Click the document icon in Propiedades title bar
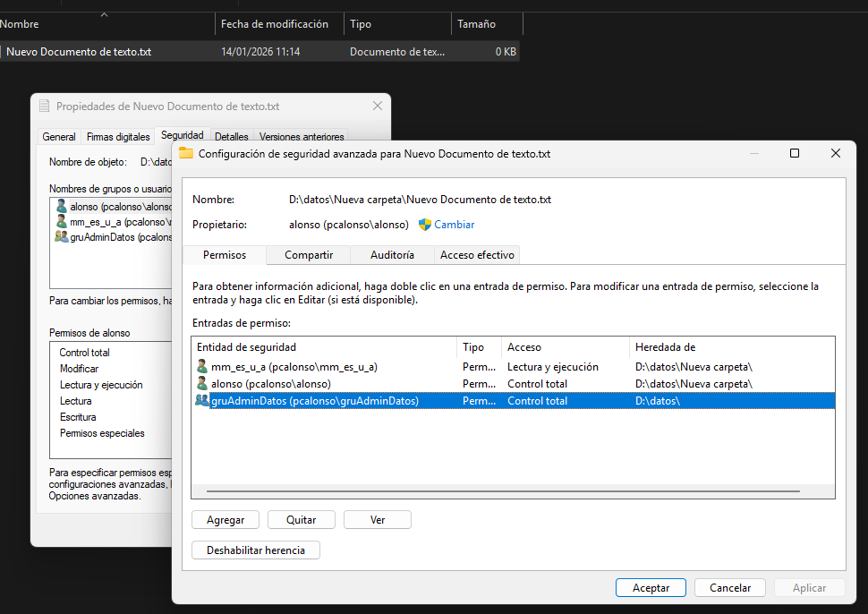Image resolution: width=868 pixels, height=614 pixels. tap(45, 106)
